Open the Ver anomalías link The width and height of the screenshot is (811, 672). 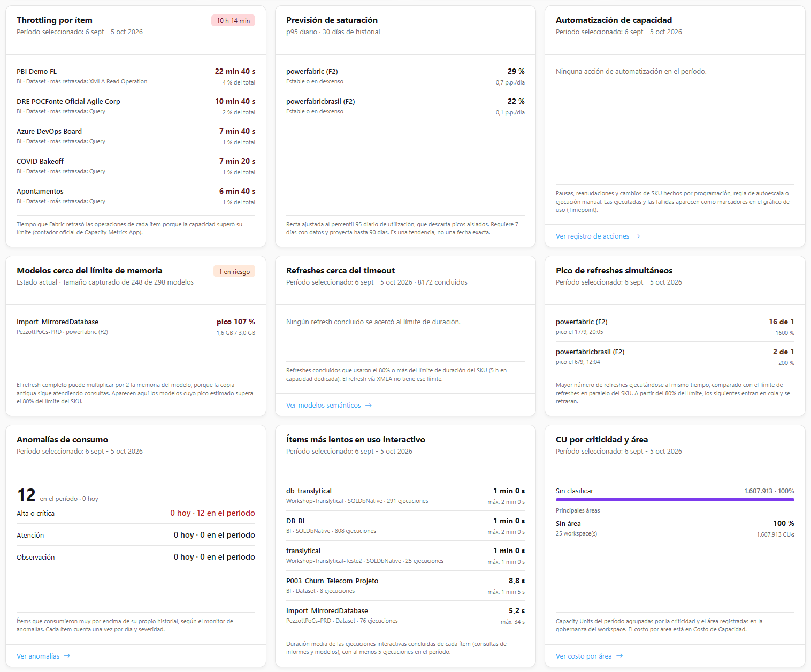[x=43, y=656]
